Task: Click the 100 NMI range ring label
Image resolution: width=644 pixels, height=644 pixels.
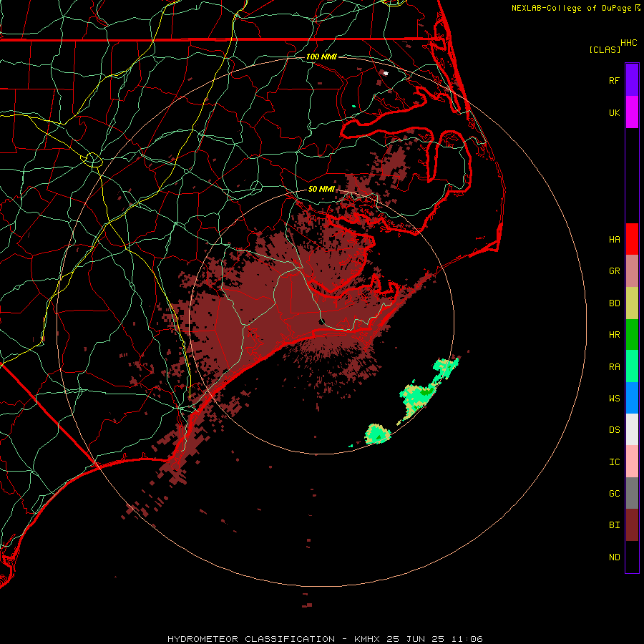Action: [x=321, y=57]
